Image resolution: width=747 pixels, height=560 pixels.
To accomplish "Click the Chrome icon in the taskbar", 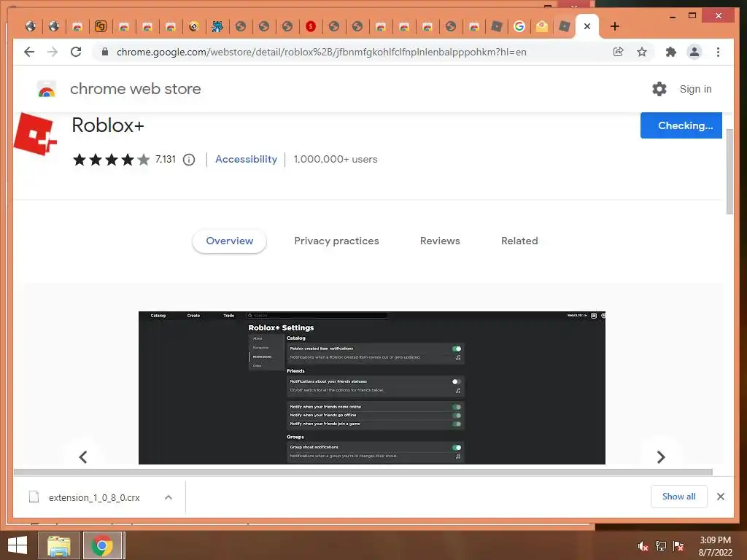I will tap(102, 545).
